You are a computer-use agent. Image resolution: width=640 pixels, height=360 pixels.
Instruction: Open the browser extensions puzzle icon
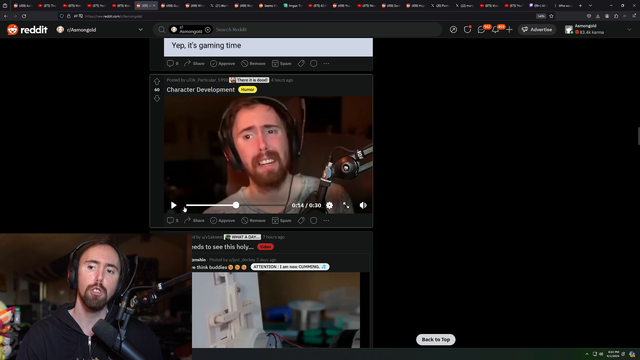pos(616,16)
